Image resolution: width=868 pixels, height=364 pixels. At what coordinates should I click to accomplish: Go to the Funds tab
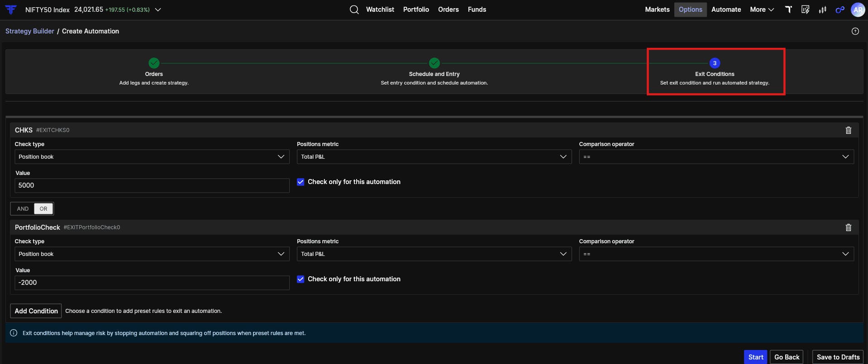pos(477,9)
